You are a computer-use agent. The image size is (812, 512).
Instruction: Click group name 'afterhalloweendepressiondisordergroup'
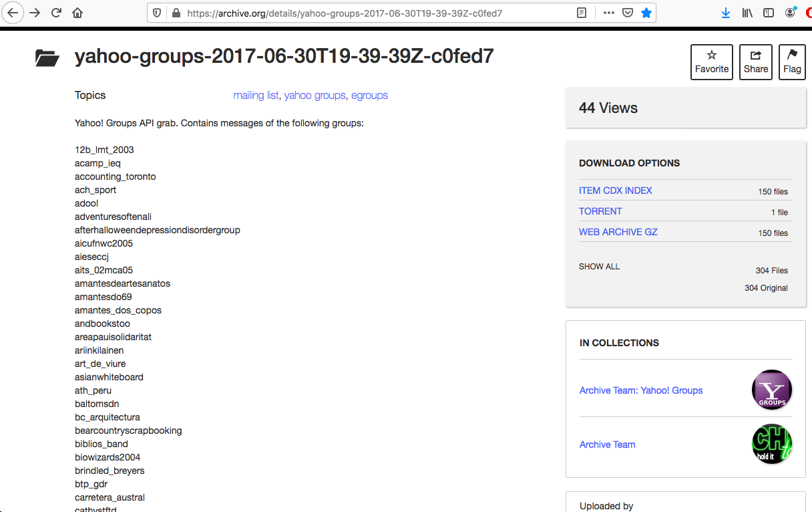click(158, 230)
